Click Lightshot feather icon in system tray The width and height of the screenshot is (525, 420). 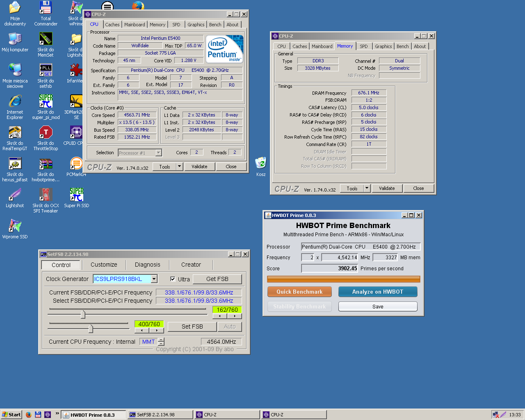503,415
